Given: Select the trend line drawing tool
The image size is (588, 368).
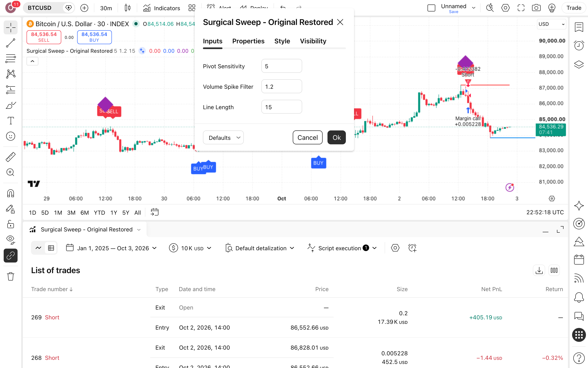Looking at the screenshot, I should click(10, 43).
